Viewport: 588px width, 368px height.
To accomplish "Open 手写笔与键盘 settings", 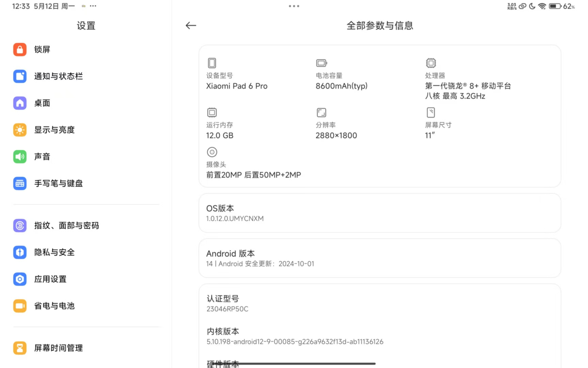I will 86,183.
